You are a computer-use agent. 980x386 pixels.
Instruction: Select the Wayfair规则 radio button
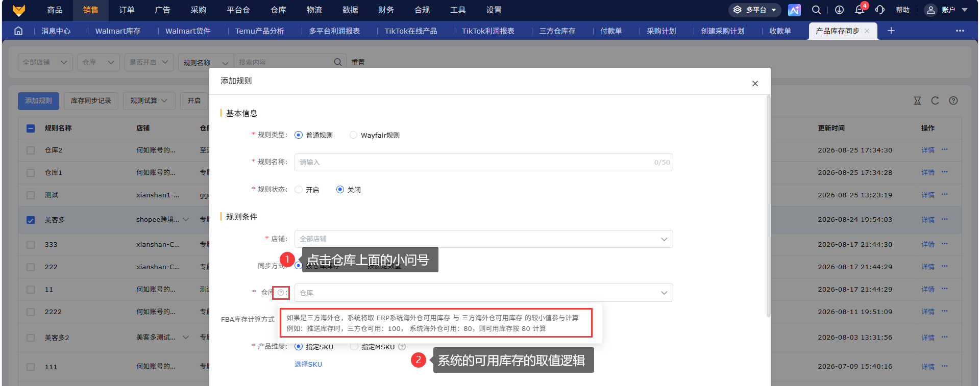353,135
